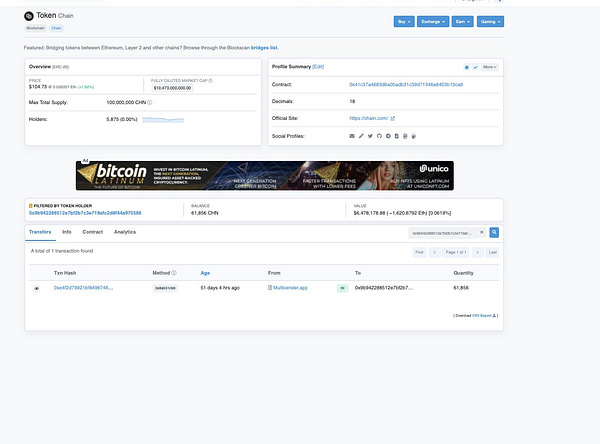
Task: Click the previous page arrow button
Action: [x=435, y=252]
